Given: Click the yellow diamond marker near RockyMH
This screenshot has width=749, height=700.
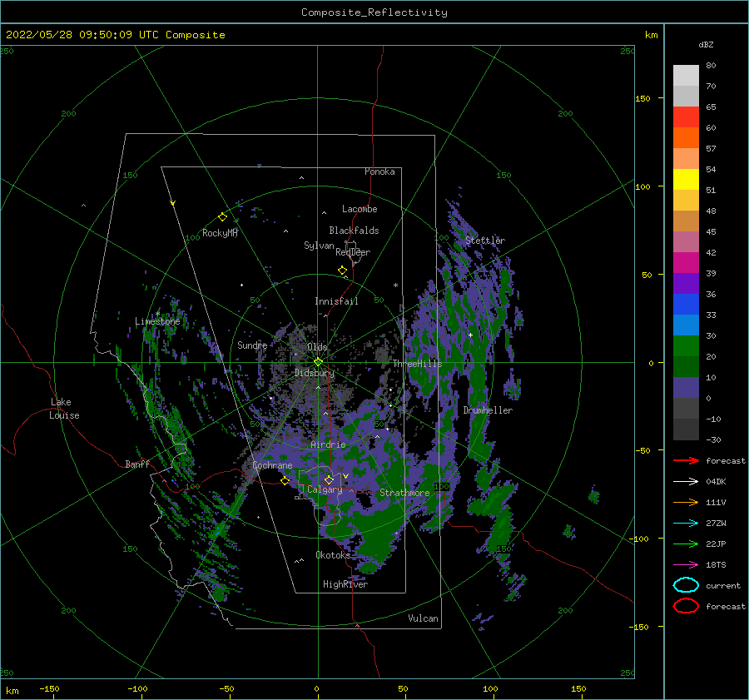Looking at the screenshot, I should click(x=222, y=217).
